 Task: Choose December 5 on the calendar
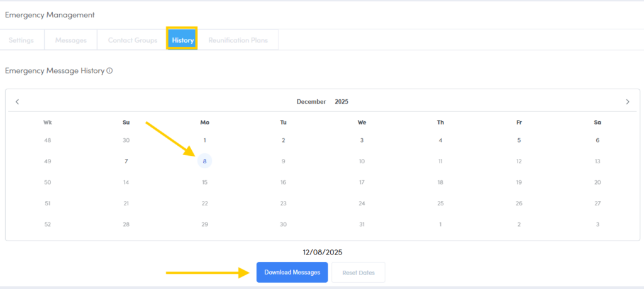pyautogui.click(x=519, y=140)
